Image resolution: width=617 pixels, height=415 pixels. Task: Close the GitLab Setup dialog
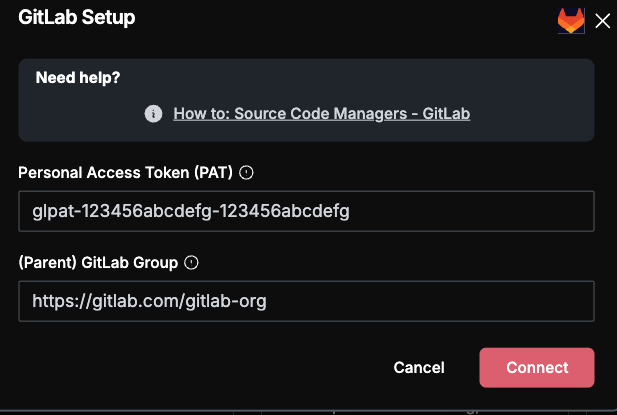[602, 21]
